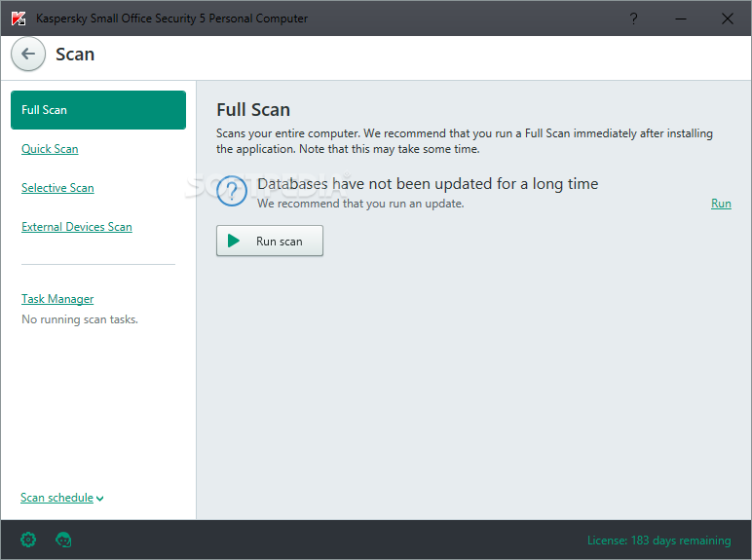Minimize the Kaspersky window

coord(681,19)
